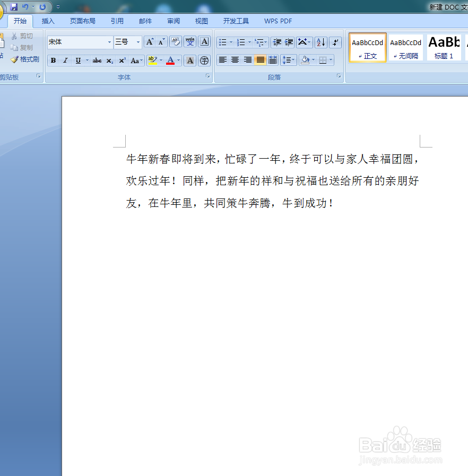Apply paragraph shading paint bucket
Viewport: 468px width, 476px height.
(305, 60)
